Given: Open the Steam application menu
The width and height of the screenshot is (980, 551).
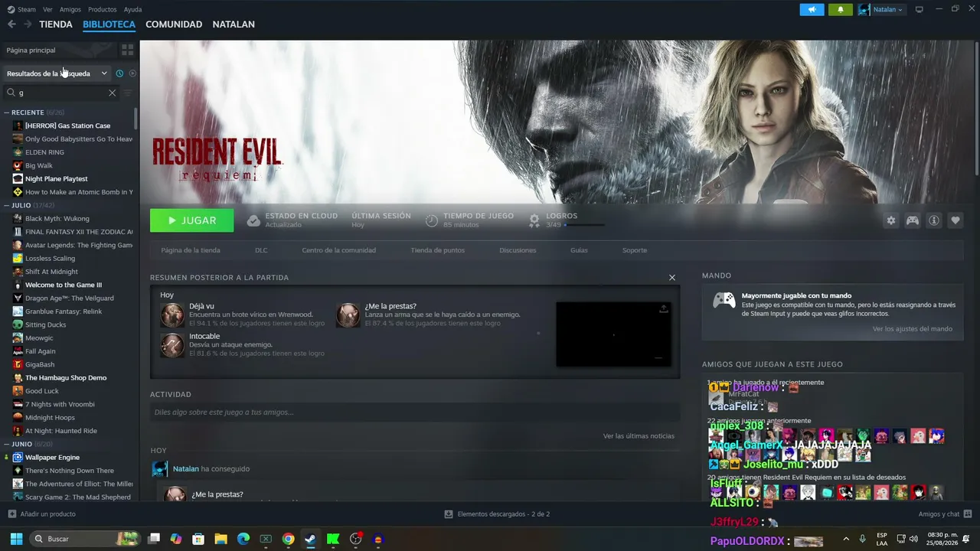Looking at the screenshot, I should tap(22, 9).
